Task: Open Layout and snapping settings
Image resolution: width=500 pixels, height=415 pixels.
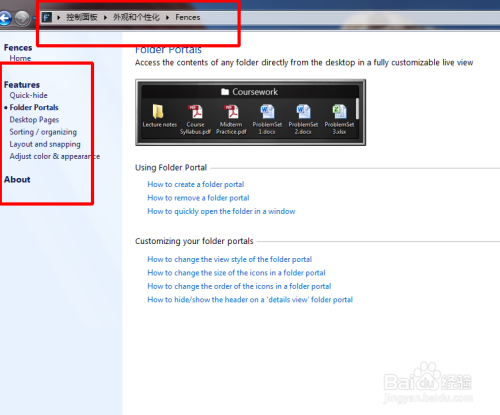Action: click(x=45, y=144)
